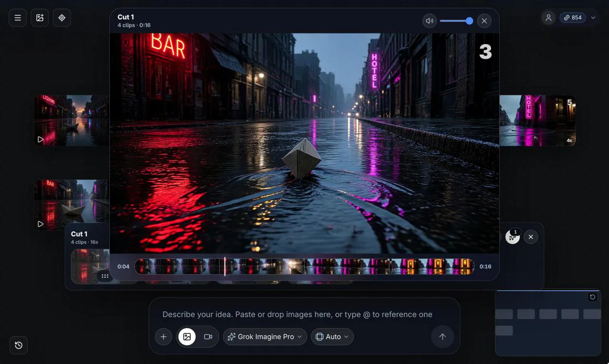609x364 pixels.
Task: Expand the account dropdown chevron
Action: pos(593,18)
